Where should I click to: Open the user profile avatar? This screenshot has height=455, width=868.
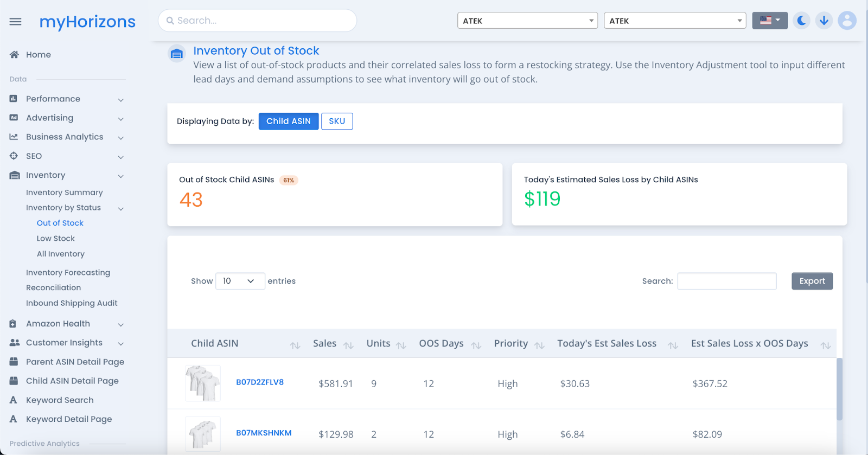847,21
